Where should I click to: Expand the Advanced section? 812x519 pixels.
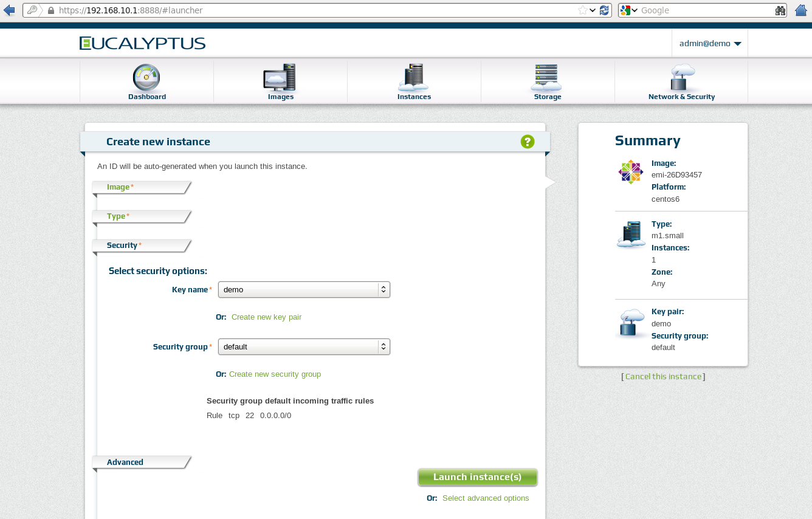click(142, 462)
